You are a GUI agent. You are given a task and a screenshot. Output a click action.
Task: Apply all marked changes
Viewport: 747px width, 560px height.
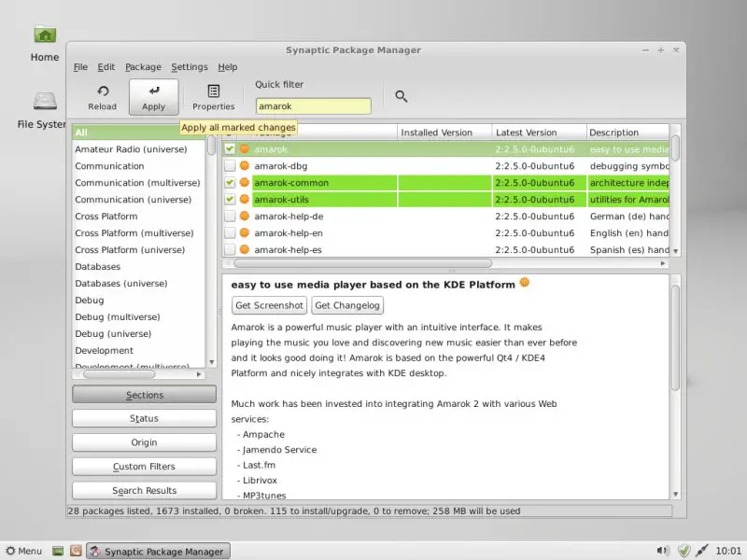pos(153,96)
